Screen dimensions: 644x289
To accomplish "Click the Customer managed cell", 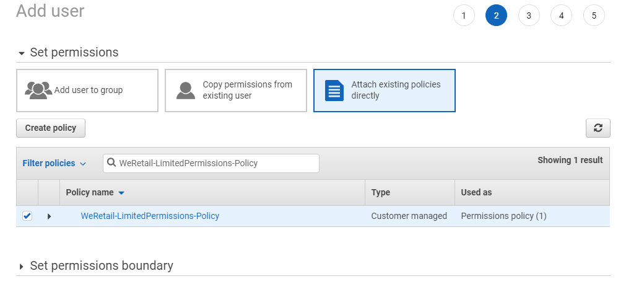I will click(409, 216).
